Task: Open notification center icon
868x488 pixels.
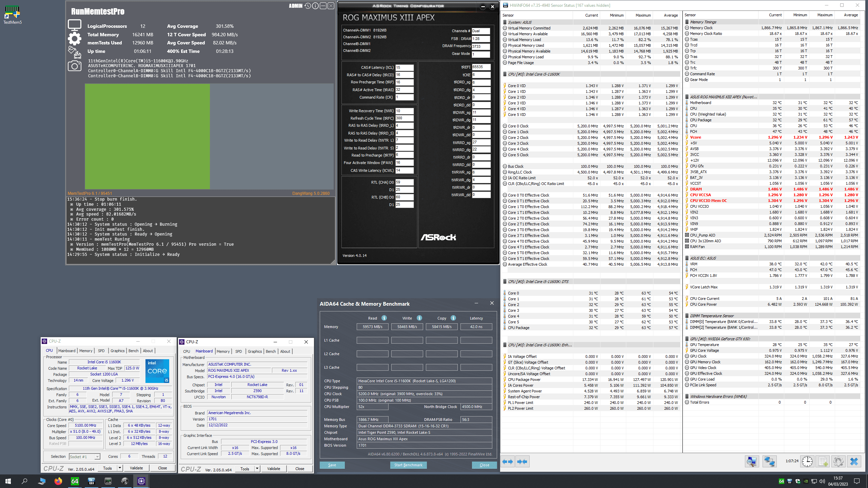Action: pos(857,481)
